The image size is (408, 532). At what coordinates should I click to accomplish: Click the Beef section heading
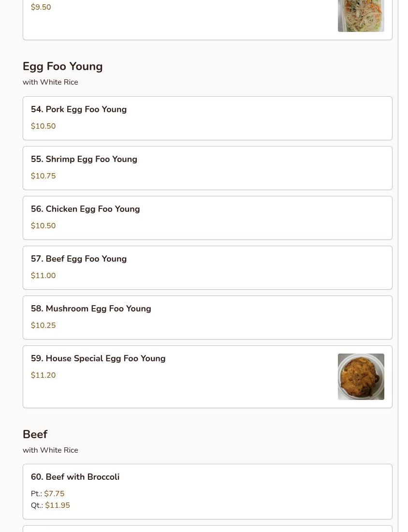pyautogui.click(x=35, y=434)
